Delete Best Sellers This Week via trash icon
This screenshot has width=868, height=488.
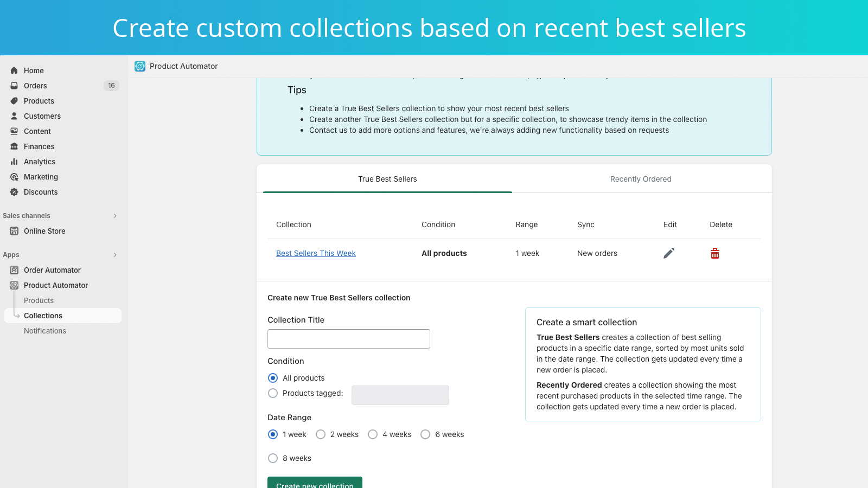715,253
